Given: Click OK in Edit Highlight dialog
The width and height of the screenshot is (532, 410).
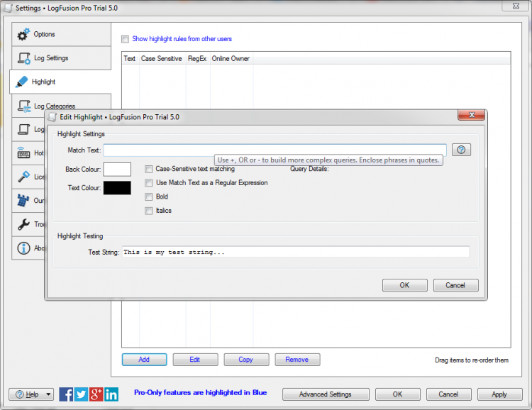Looking at the screenshot, I should (x=405, y=285).
